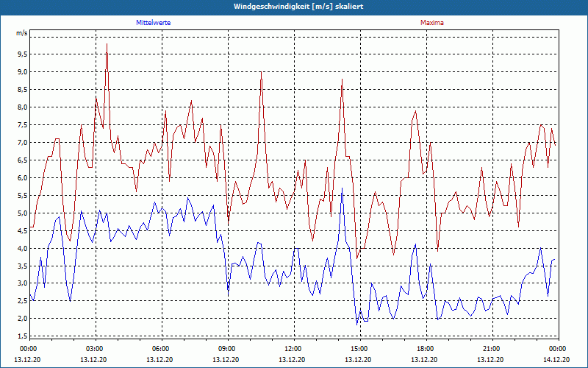This screenshot has height=368, width=588.
Task: Click the blue Mittelwerte legend label
Action: point(154,23)
